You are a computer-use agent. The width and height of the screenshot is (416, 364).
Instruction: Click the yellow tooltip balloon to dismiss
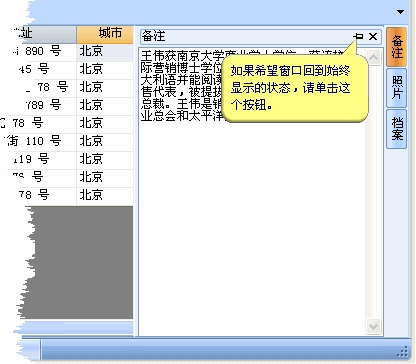(x=295, y=88)
